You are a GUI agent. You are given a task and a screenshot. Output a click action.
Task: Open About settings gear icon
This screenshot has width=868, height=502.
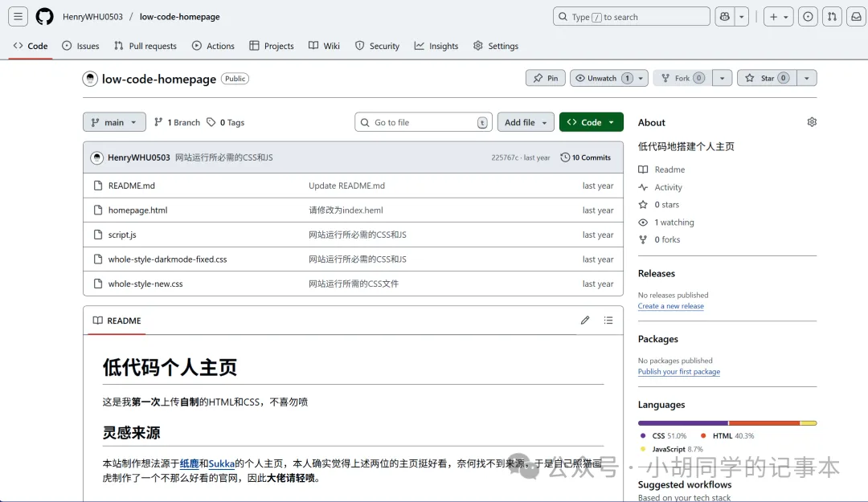coord(812,122)
